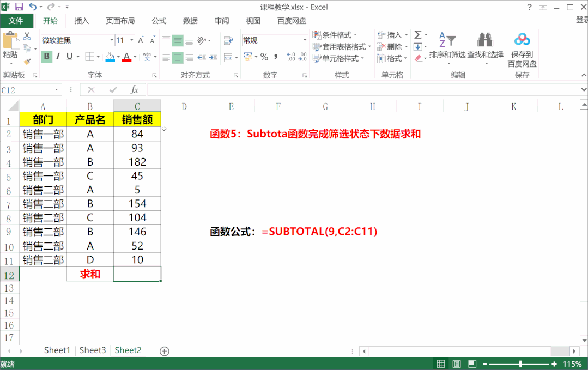The image size is (588, 370).
Task: Open Format as Table (套用表格格式) dropdown
Action: 342,46
